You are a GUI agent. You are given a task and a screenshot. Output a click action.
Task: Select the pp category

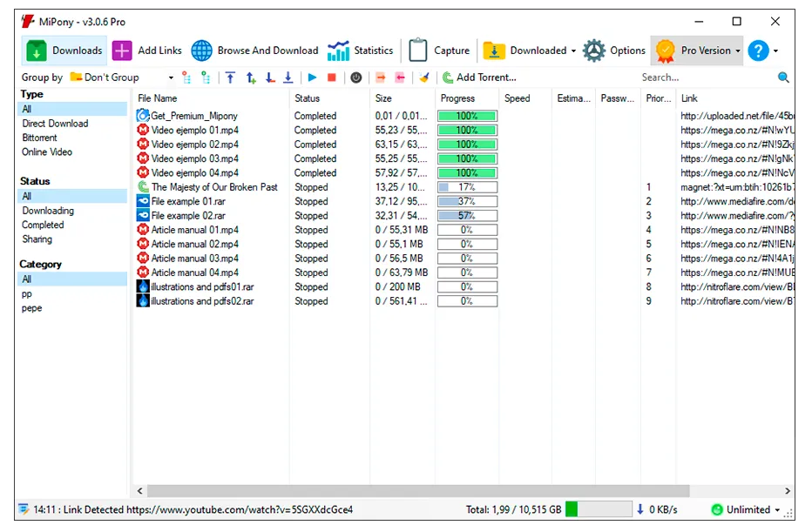click(x=26, y=294)
